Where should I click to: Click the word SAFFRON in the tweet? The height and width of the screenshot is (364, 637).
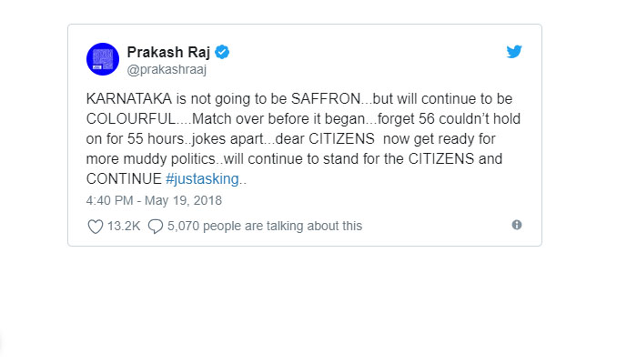tap(326, 98)
